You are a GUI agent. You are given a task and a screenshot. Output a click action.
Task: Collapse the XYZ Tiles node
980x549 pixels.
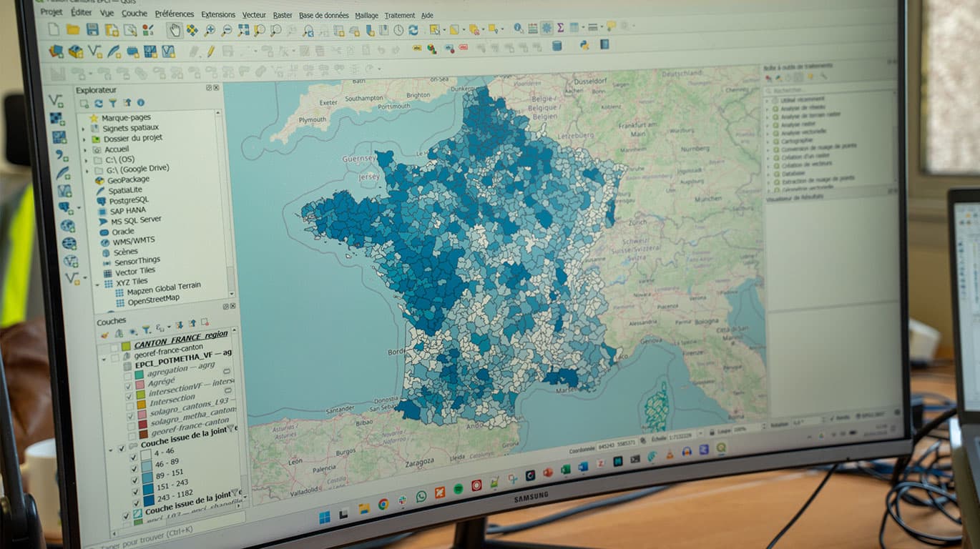click(97, 285)
